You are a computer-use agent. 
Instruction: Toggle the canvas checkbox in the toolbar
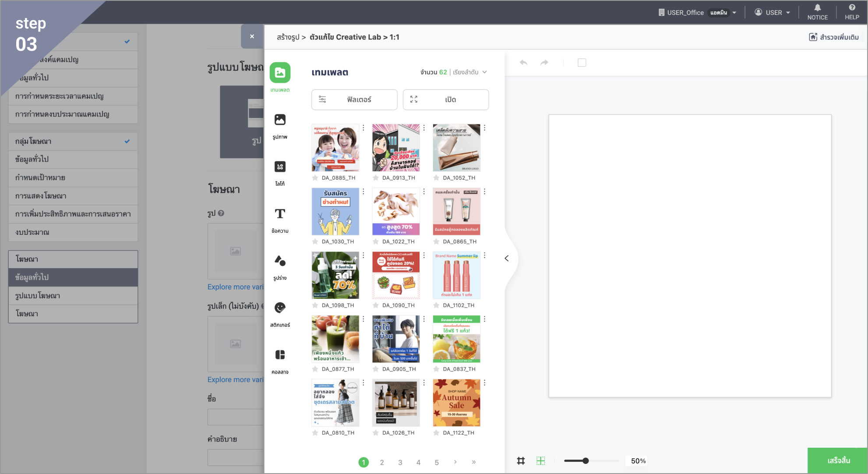(x=582, y=63)
